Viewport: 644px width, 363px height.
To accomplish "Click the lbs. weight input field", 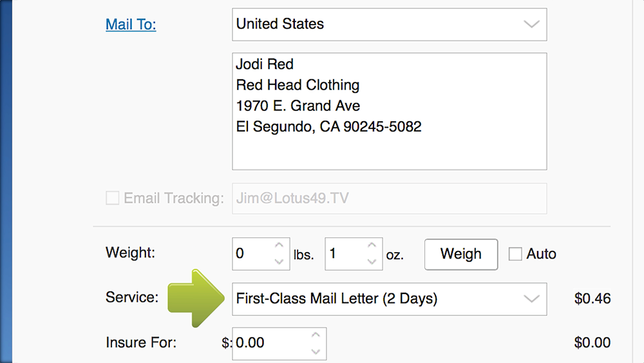I will click(x=253, y=253).
